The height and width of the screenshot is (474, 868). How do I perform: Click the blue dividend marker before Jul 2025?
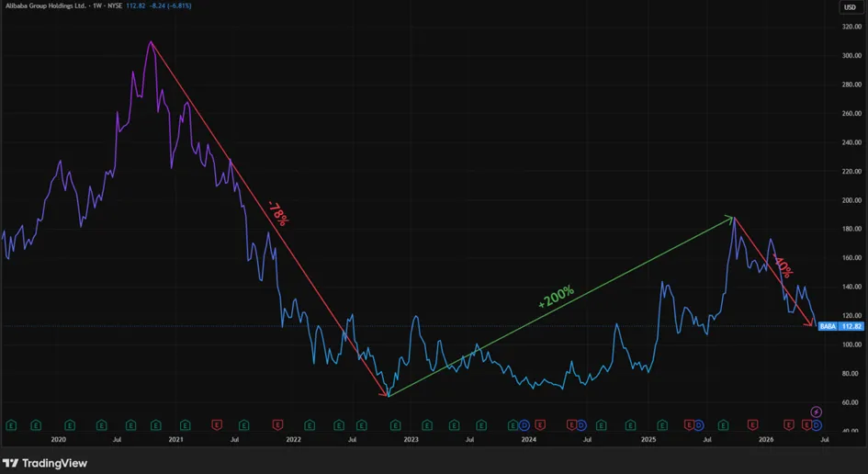(699, 424)
